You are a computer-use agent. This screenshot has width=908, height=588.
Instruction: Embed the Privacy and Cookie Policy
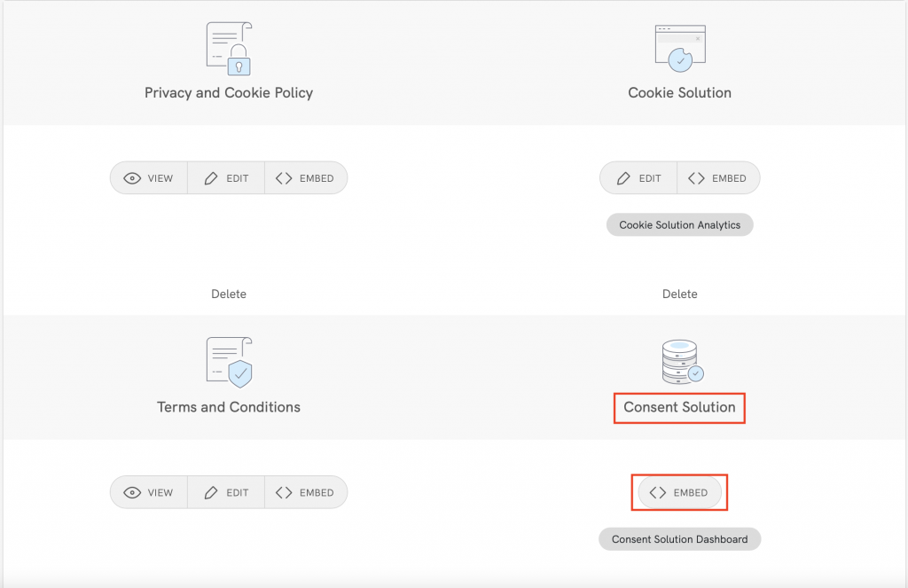coord(306,177)
